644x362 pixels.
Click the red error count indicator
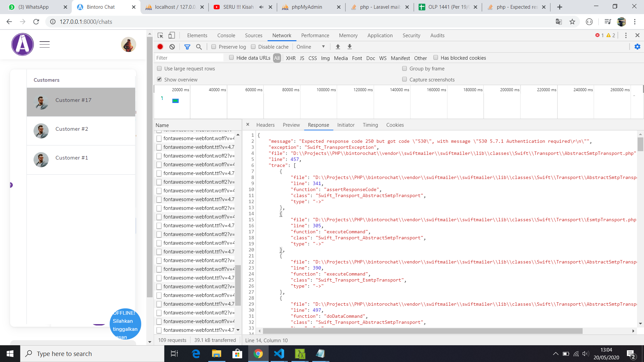point(599,36)
